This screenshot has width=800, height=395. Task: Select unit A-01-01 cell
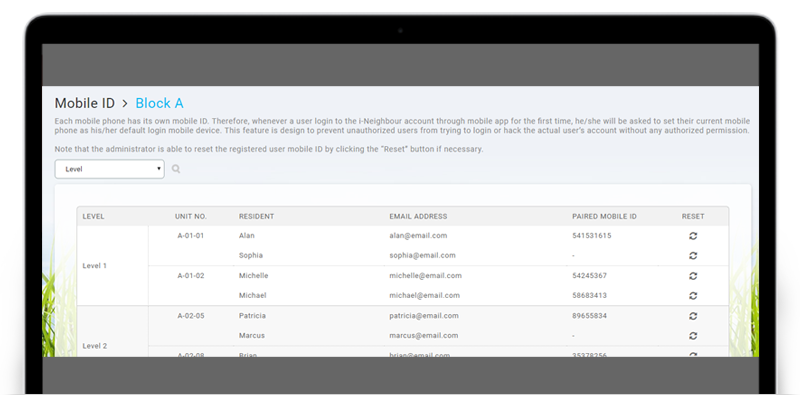point(191,236)
